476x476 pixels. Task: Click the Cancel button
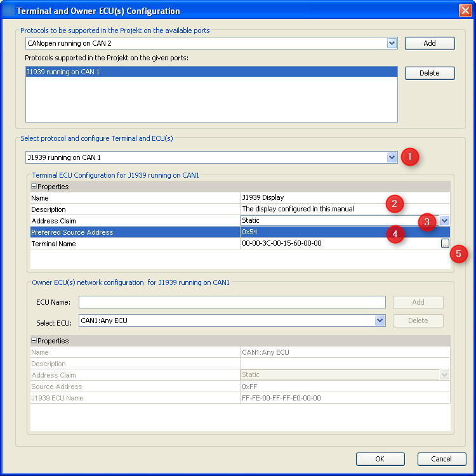pos(442,459)
